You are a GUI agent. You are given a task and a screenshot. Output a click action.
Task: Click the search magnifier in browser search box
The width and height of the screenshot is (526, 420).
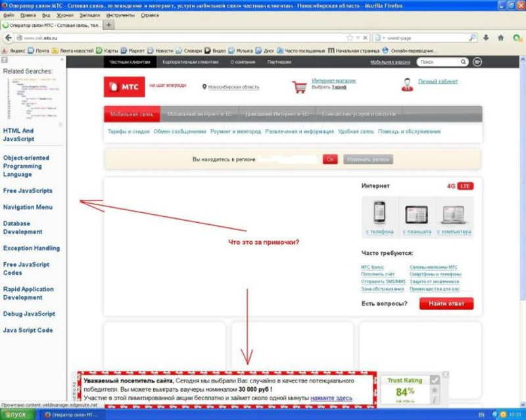(x=472, y=37)
